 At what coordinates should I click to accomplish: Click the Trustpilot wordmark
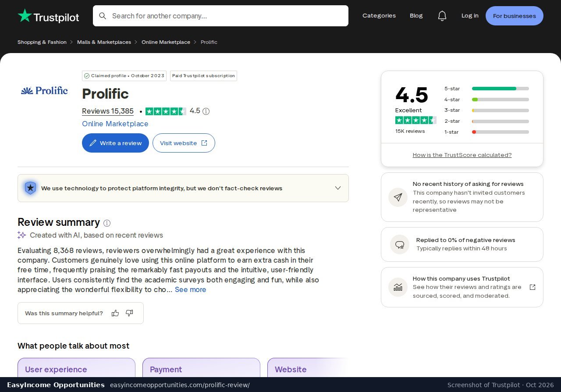pos(57,18)
